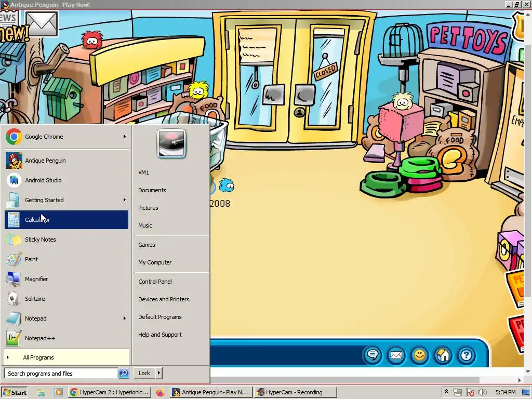This screenshot has width=532, height=399.
Task: Show hidden tray icons arrow
Action: coord(446,392)
